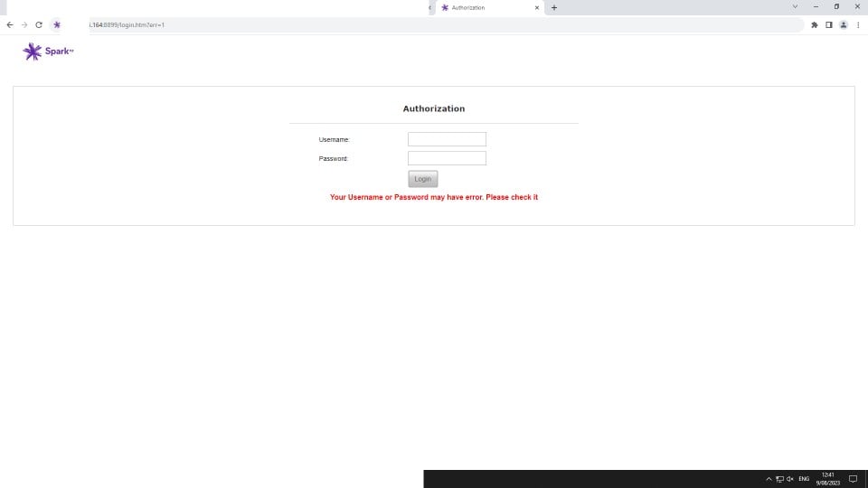Restore down the browser window
The image size is (868, 488).
836,6
